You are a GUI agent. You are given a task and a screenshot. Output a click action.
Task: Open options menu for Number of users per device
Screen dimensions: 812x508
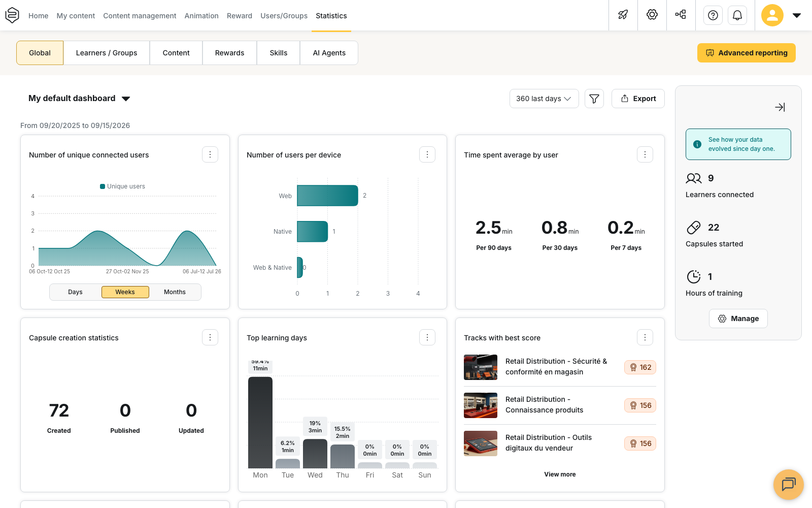point(427,154)
